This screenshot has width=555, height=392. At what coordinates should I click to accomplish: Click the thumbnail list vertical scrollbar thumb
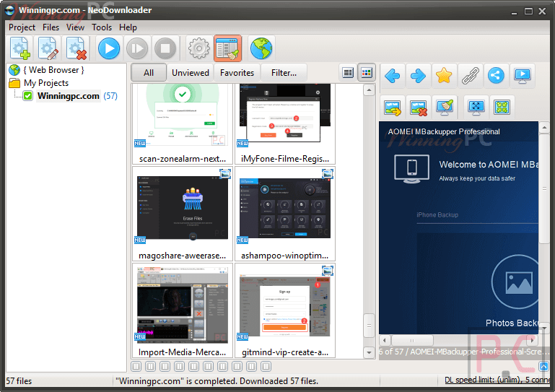point(369,326)
